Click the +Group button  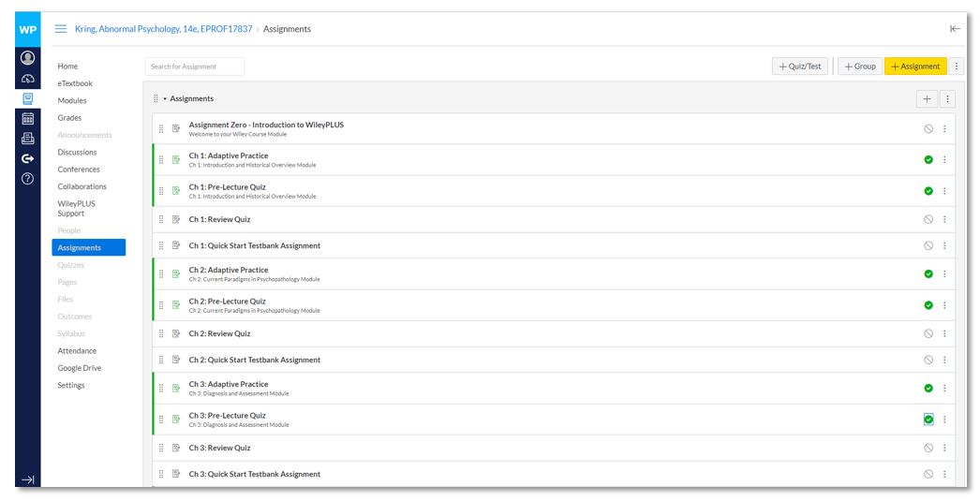point(859,66)
